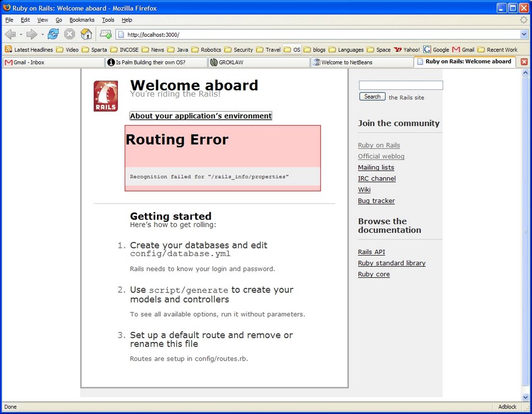Open the Ruby on Rails community link
The width and height of the screenshot is (532, 414).
379,145
